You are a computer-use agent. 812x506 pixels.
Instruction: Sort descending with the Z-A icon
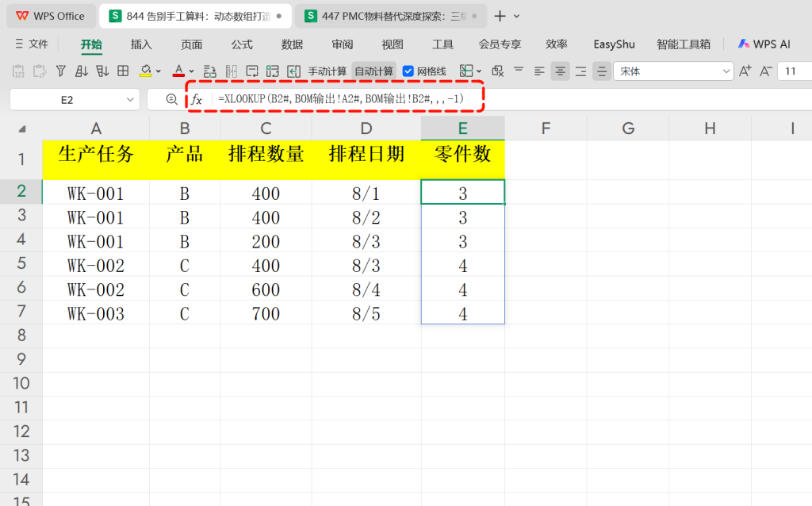tap(102, 71)
